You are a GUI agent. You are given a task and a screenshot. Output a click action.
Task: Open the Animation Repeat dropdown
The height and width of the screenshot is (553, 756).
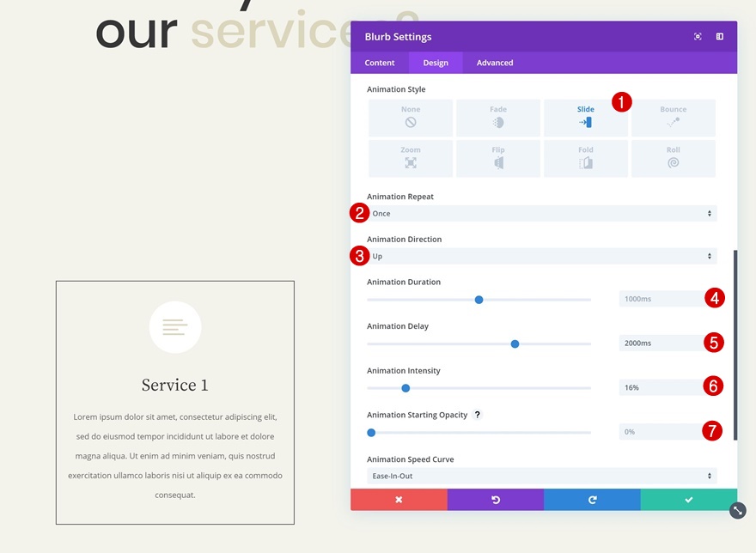[x=542, y=214]
